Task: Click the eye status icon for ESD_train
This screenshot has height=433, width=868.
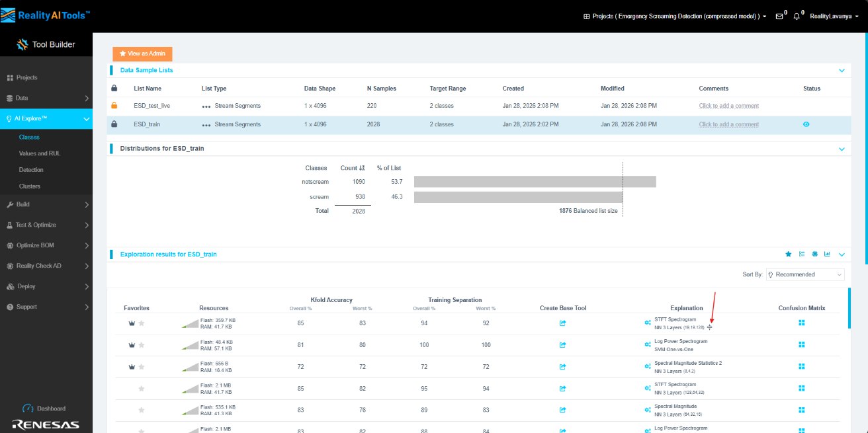Action: tap(806, 124)
